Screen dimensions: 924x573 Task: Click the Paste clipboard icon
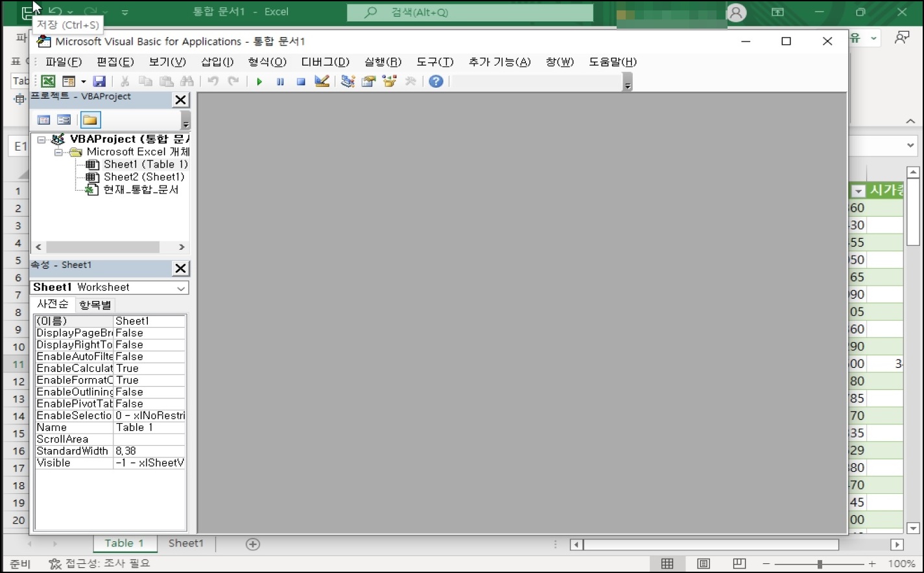pyautogui.click(x=167, y=81)
